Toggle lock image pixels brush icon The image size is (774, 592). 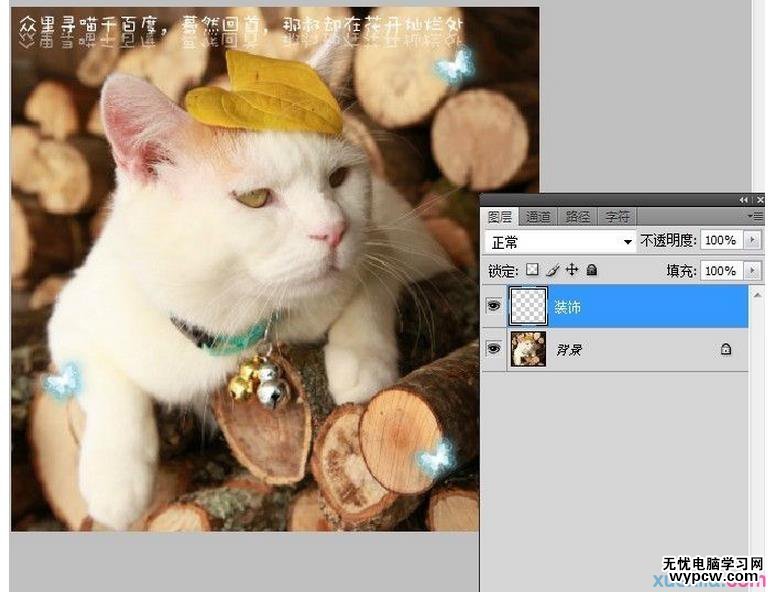(x=553, y=270)
